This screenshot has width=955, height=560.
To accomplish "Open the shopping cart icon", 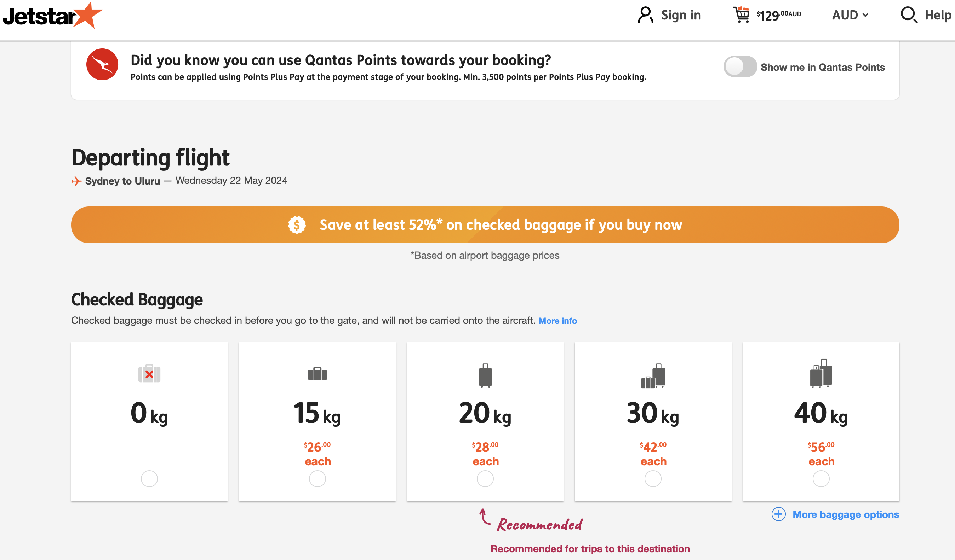I will pyautogui.click(x=741, y=15).
